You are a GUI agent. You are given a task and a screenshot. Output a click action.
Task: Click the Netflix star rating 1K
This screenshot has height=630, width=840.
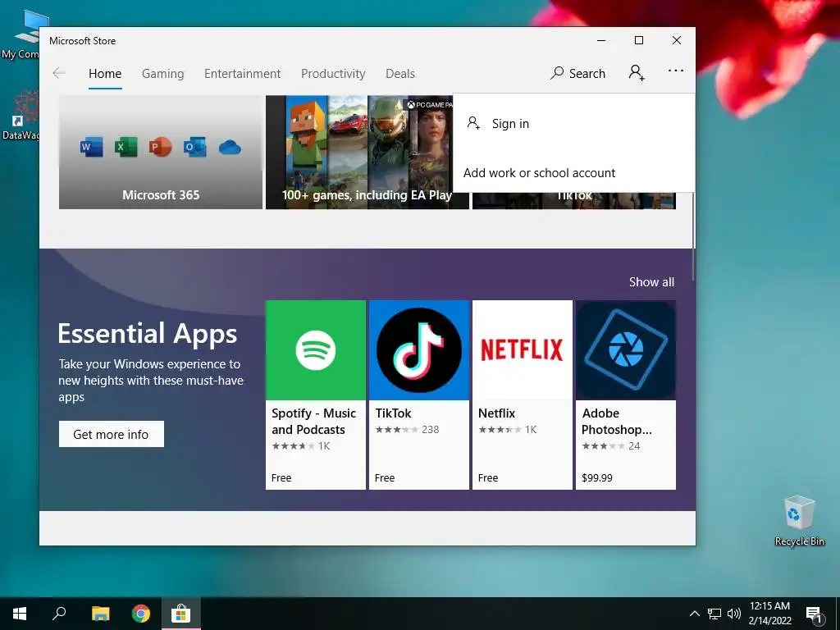coord(507,430)
